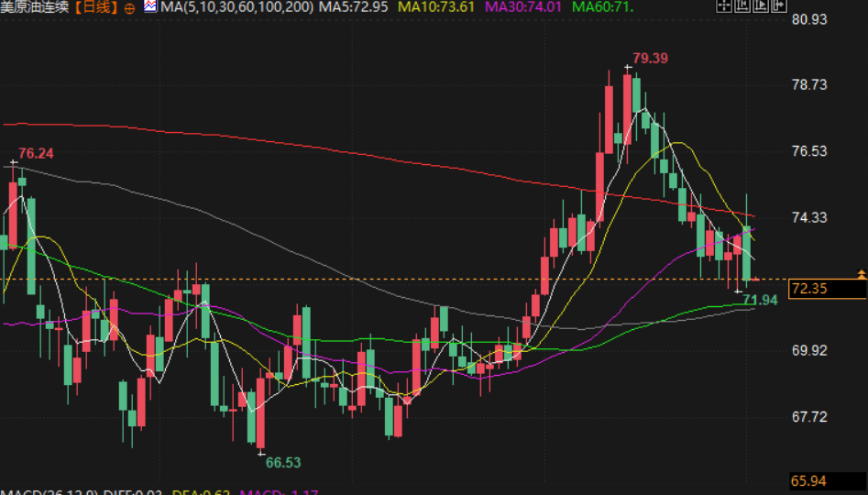
Task: Open the 日线 period selector
Action: pyautogui.click(x=96, y=7)
